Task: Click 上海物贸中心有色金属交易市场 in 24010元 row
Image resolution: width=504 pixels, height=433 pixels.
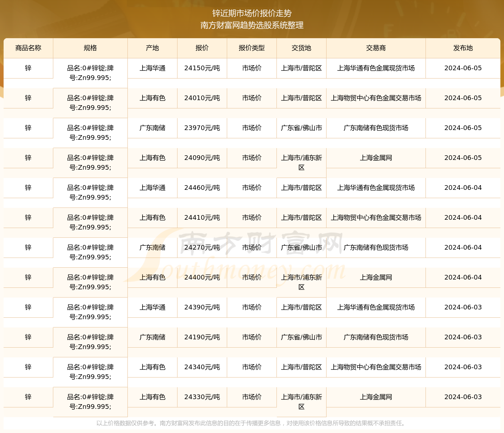Action: 376,98
